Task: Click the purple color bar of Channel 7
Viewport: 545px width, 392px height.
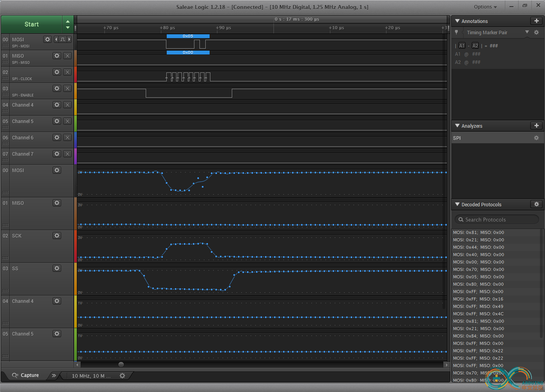Action: pyautogui.click(x=75, y=156)
